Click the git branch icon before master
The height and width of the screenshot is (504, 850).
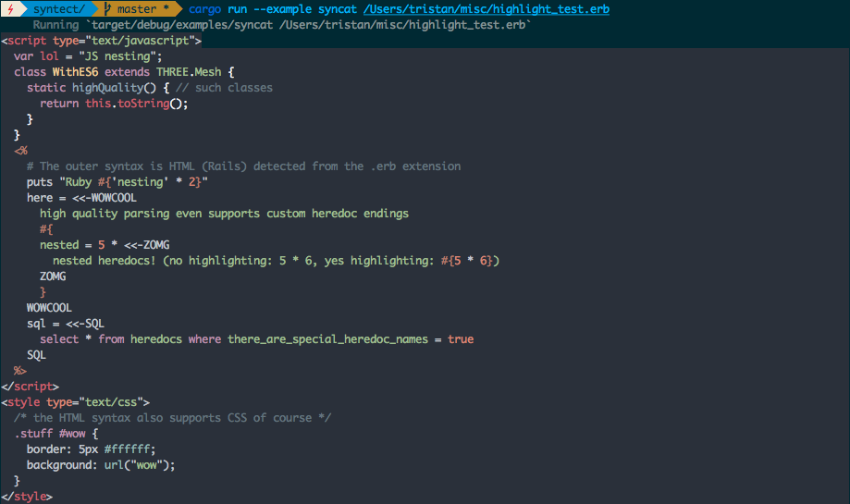click(107, 9)
